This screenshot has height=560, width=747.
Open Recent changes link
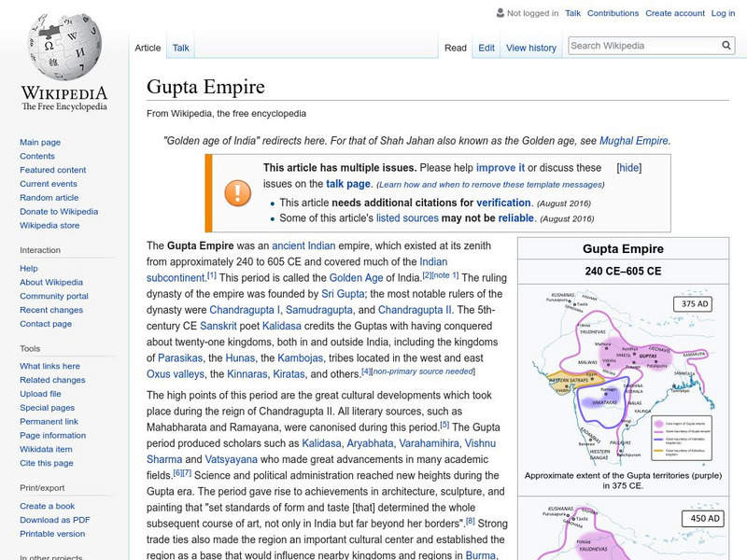(x=51, y=310)
